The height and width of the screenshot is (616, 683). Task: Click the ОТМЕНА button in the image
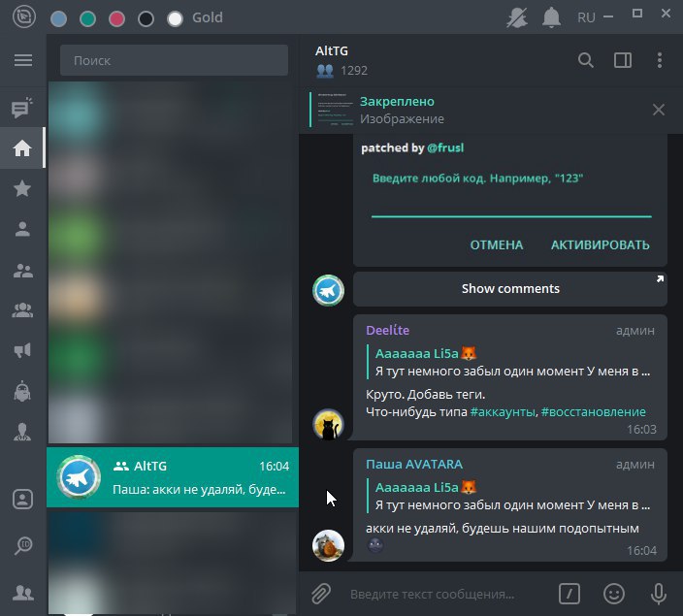497,244
